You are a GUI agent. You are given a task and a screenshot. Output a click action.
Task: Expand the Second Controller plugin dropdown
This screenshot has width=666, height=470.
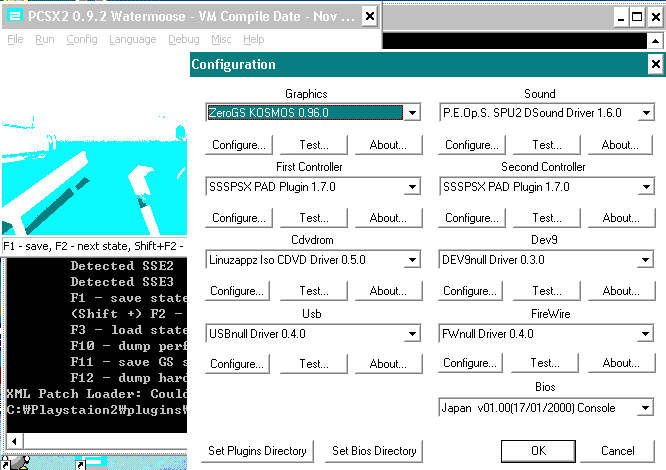pos(646,187)
